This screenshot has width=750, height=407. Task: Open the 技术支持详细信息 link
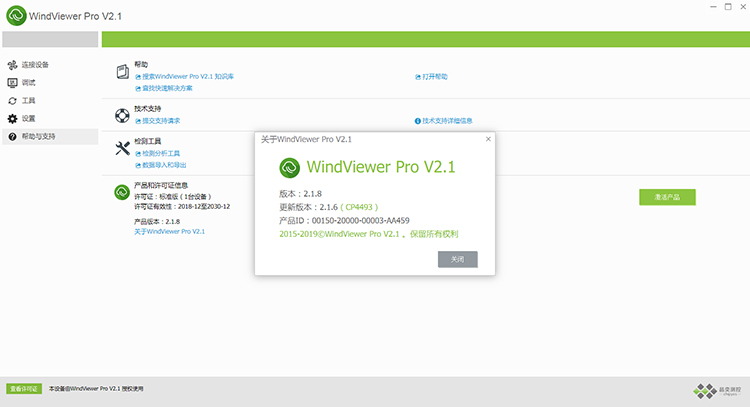[443, 121]
